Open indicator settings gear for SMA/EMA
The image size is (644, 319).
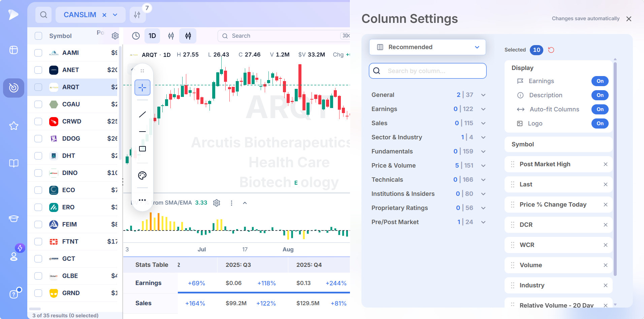[217, 203]
